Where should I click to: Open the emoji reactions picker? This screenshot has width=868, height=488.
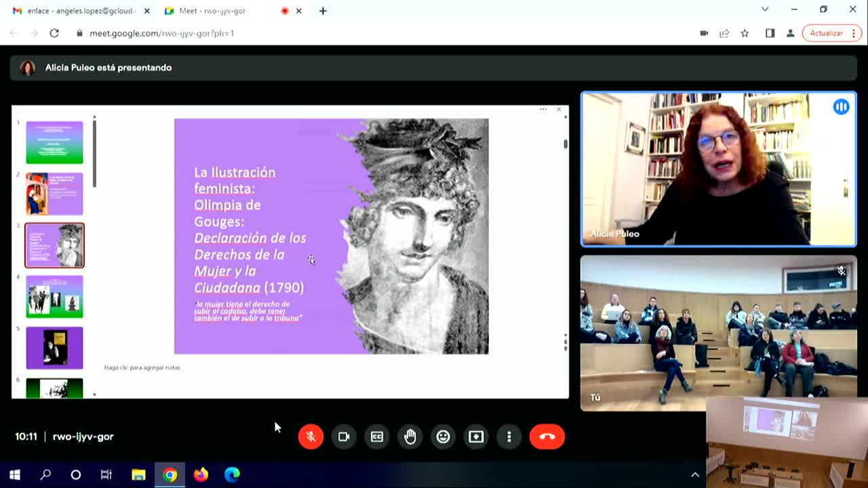tap(443, 436)
